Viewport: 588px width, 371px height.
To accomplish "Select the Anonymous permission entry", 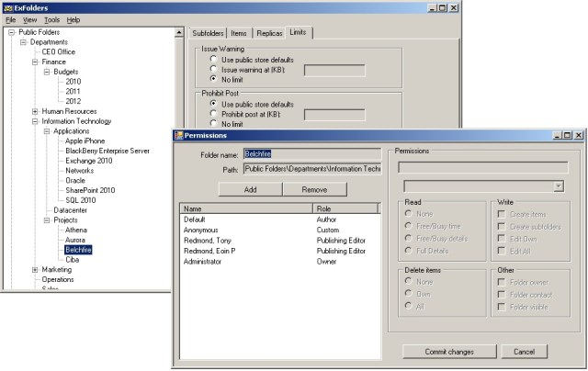I will coord(202,230).
